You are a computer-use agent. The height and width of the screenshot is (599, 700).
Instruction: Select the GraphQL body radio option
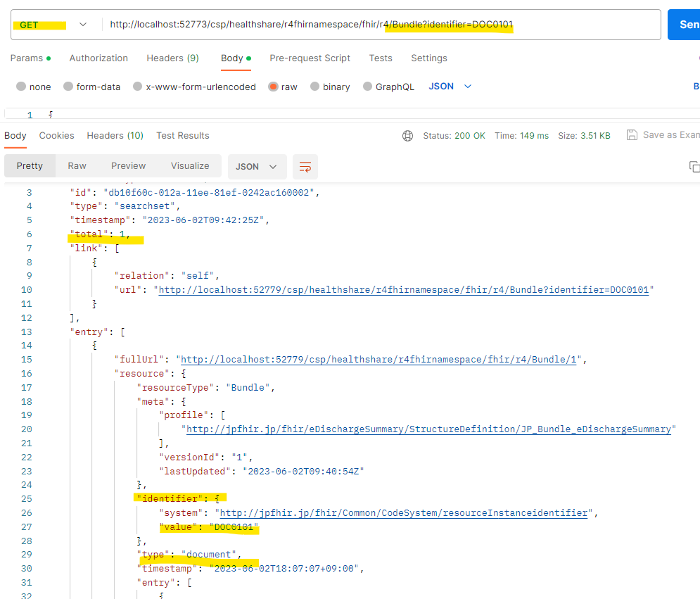pyautogui.click(x=367, y=87)
